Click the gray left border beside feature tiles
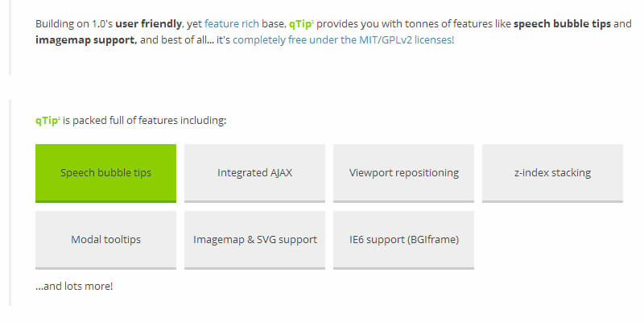Viewport: 644px width, 322px height. pyautogui.click(x=10, y=201)
